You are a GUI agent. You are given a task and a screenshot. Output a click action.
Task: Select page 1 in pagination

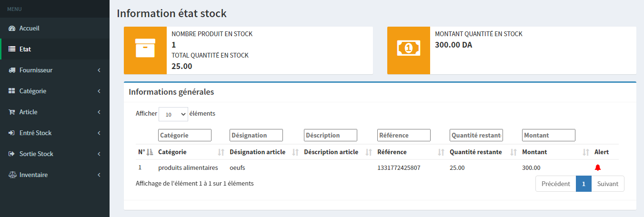584,184
